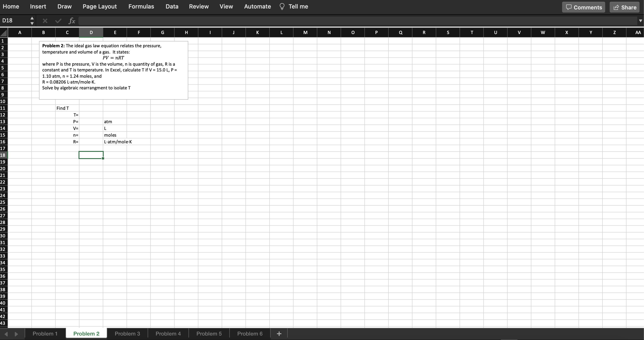Image resolution: width=644 pixels, height=340 pixels.
Task: Select the Problem 5 sheet tab
Action: pyautogui.click(x=209, y=334)
